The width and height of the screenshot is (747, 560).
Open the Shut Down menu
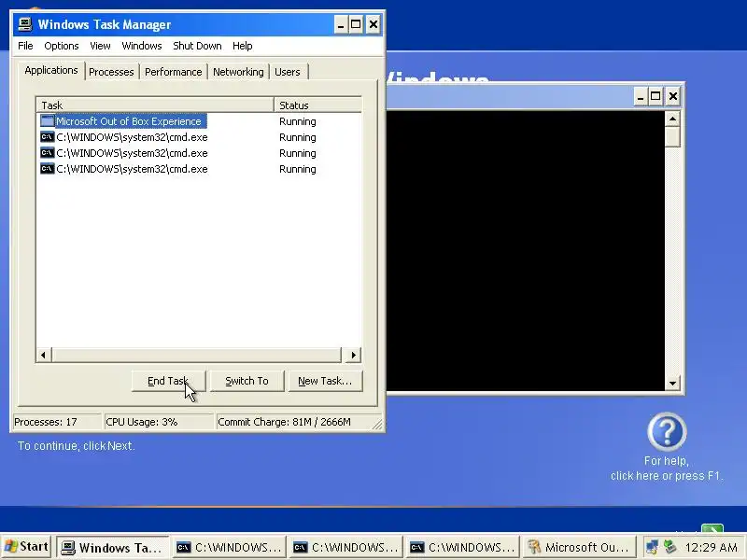pyautogui.click(x=197, y=46)
